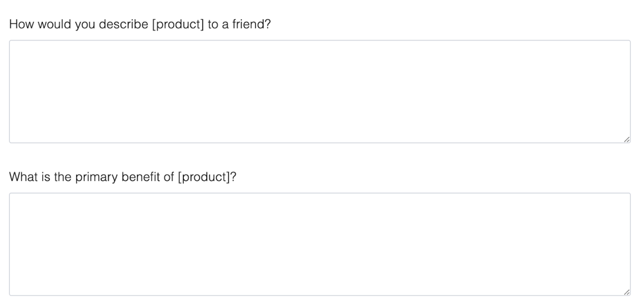Click the word 'the' in the second question
This screenshot has height=305, width=644.
(x=62, y=177)
